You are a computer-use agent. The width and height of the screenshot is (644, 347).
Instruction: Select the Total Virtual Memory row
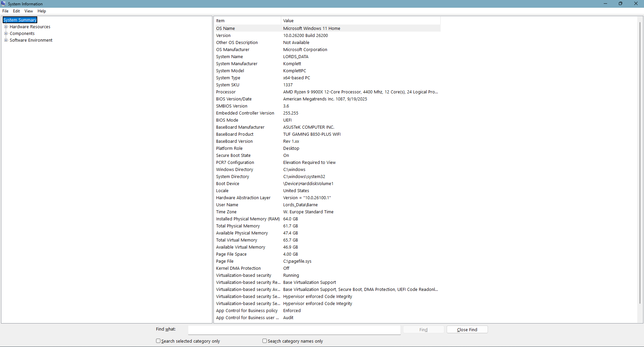[x=328, y=240]
